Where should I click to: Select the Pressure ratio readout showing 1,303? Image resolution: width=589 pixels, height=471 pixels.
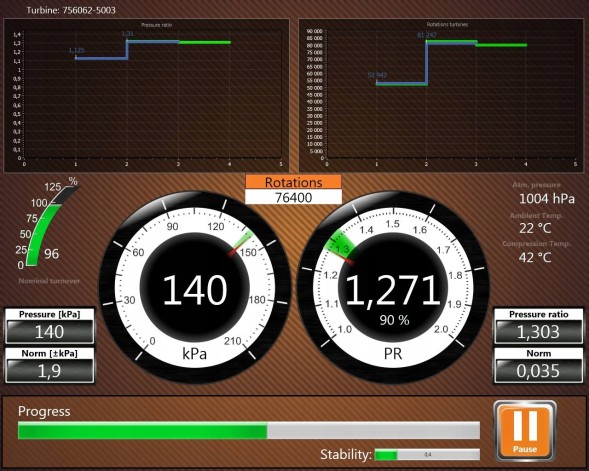(538, 332)
